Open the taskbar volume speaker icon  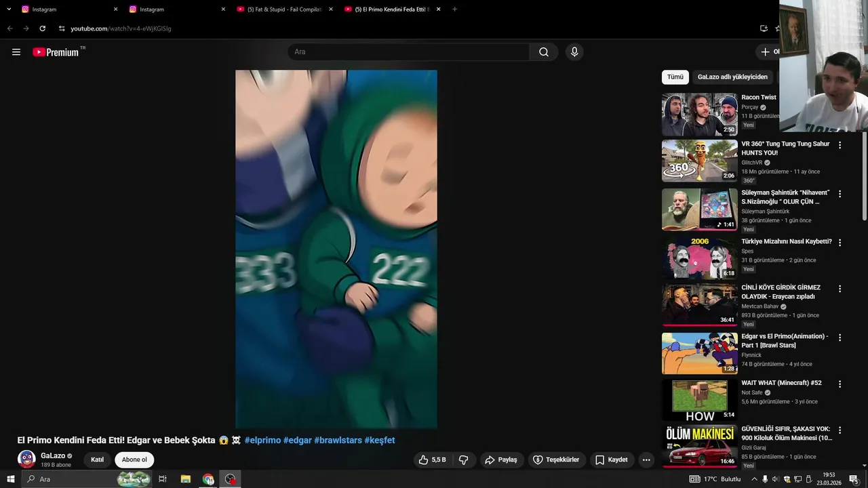[776, 479]
